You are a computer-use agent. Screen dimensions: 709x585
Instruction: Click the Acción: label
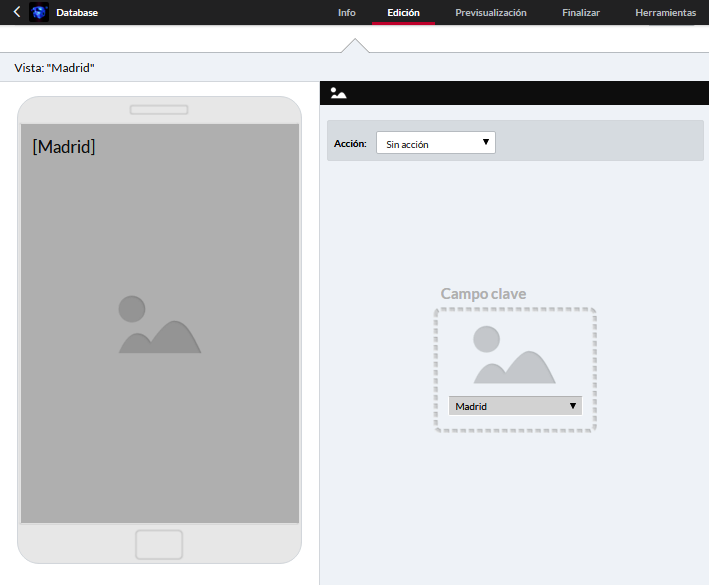coord(350,144)
